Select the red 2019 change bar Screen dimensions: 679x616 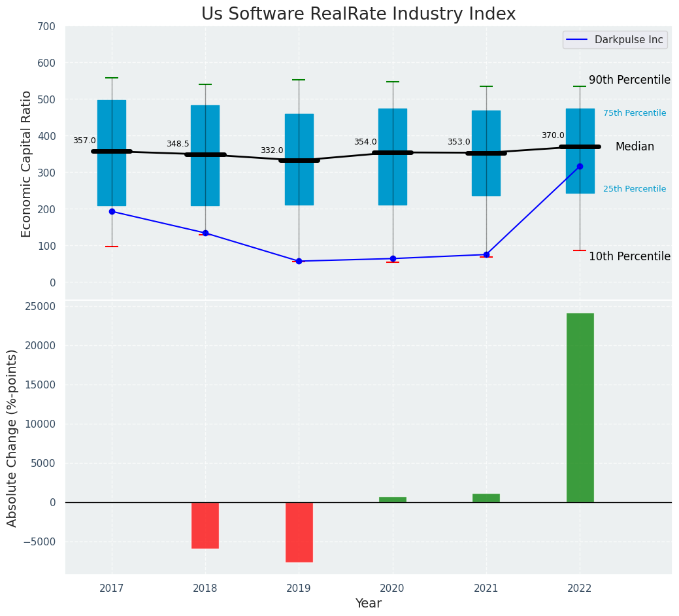[299, 532]
